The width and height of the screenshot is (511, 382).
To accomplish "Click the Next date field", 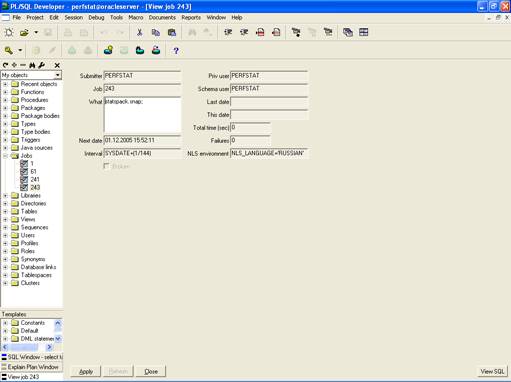I will 142,140.
